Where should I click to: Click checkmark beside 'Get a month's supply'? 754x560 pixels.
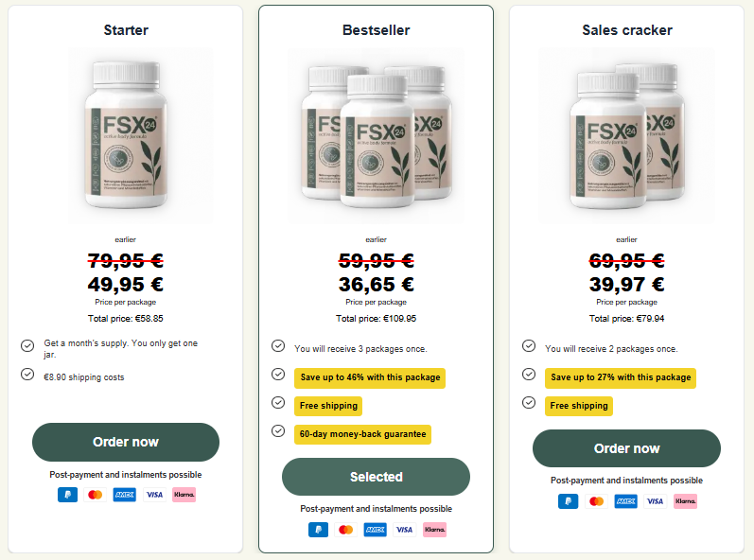point(27,345)
